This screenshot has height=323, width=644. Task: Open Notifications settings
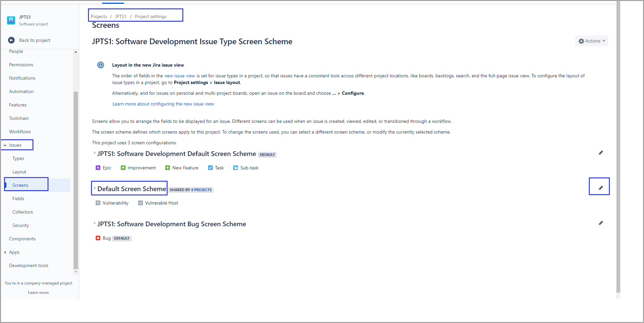coord(22,78)
